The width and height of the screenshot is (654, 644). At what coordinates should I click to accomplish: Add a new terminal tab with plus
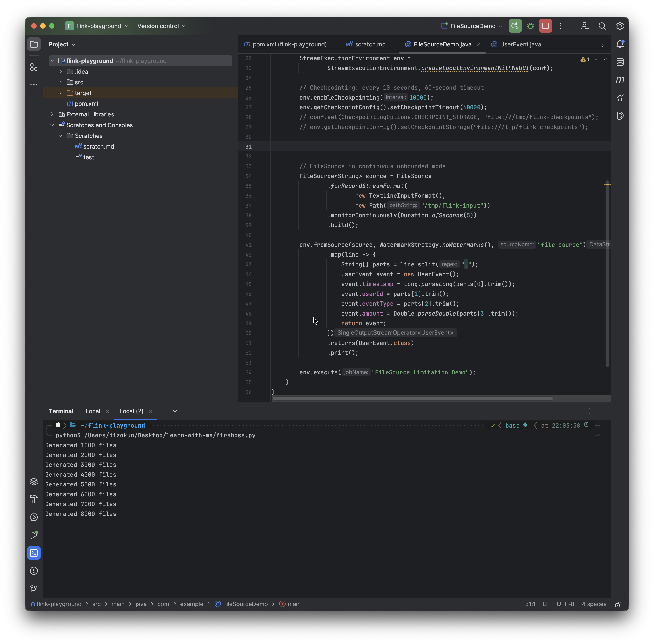click(163, 411)
